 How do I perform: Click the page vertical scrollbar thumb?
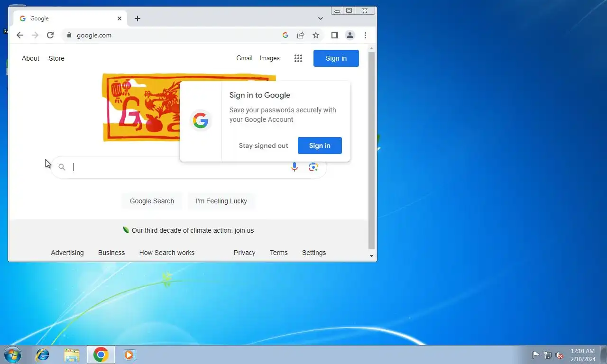[x=372, y=151]
